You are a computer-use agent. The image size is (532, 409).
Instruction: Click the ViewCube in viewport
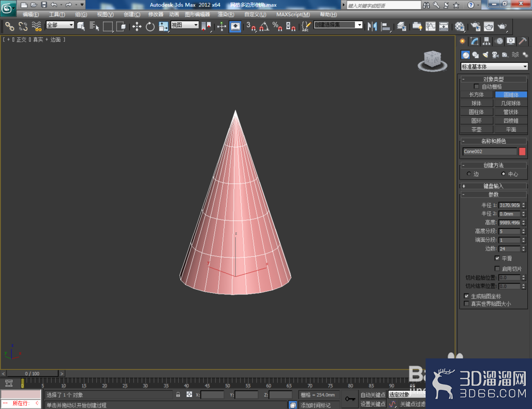pyautogui.click(x=432, y=61)
